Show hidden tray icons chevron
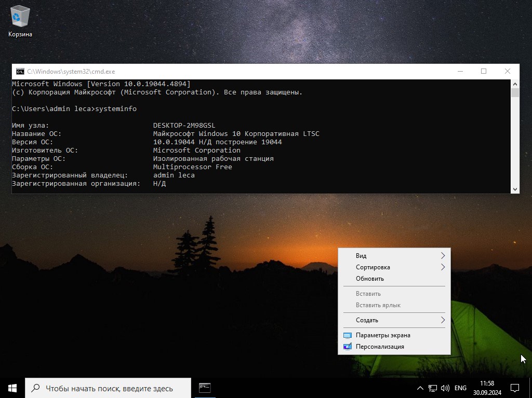The width and height of the screenshot is (532, 398). pyautogui.click(x=420, y=388)
